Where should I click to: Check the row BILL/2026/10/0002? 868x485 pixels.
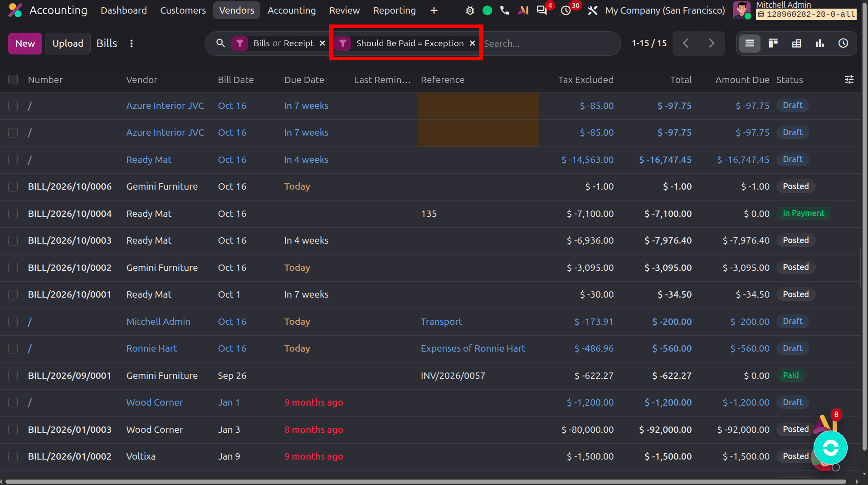13,268
